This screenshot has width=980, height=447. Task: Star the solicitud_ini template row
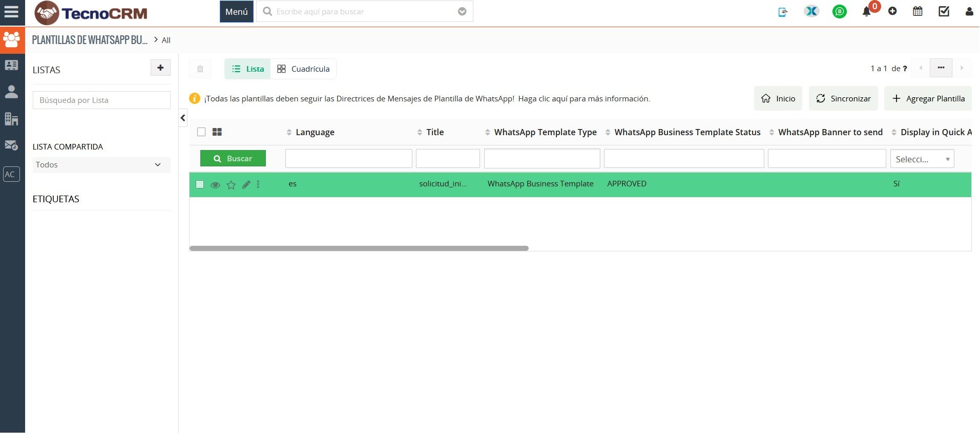click(x=231, y=185)
